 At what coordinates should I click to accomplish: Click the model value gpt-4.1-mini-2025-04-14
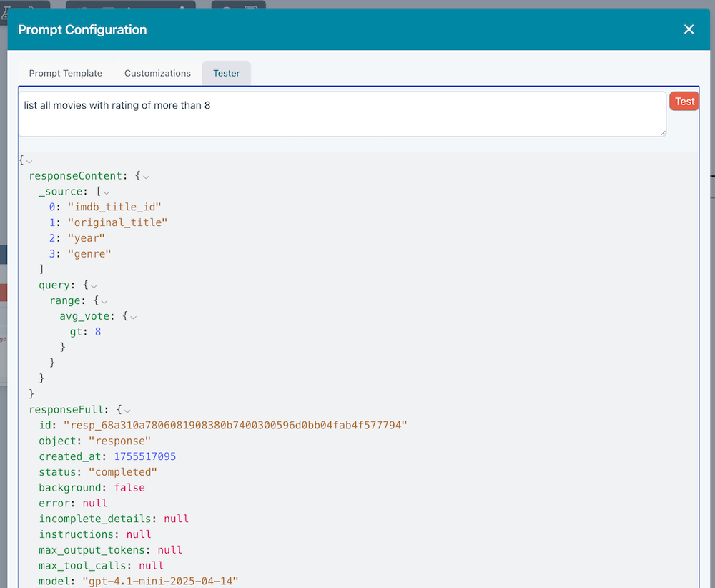click(x=159, y=581)
